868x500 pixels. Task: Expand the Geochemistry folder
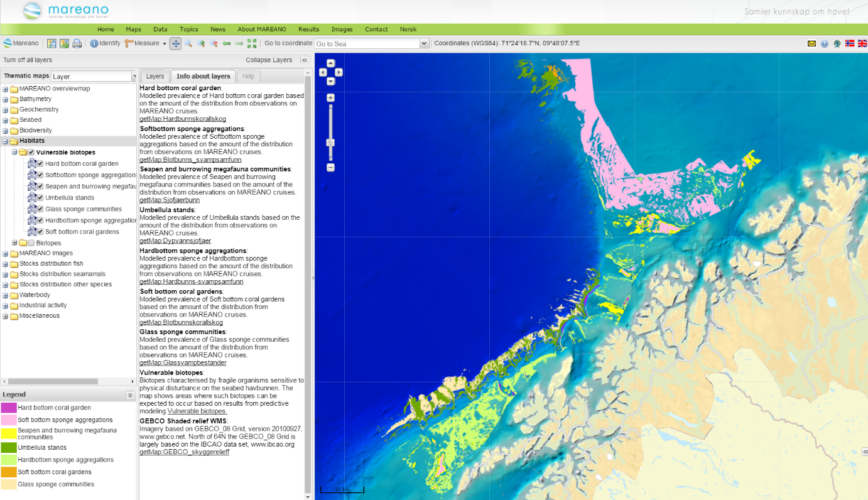6,110
